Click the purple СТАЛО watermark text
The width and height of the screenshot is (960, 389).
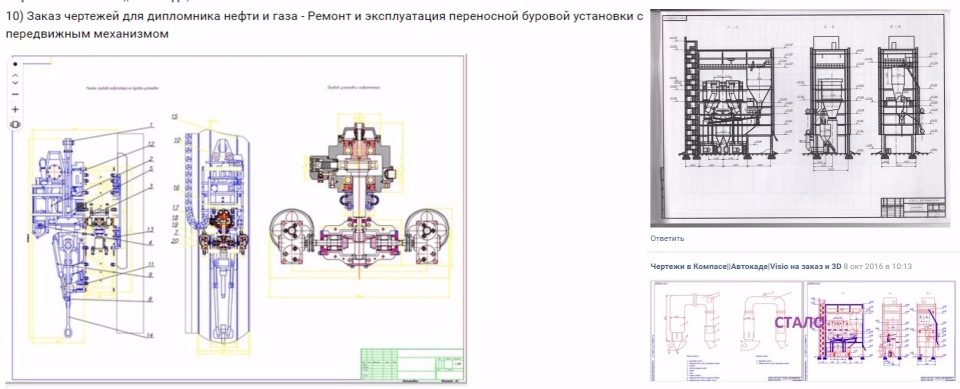797,323
